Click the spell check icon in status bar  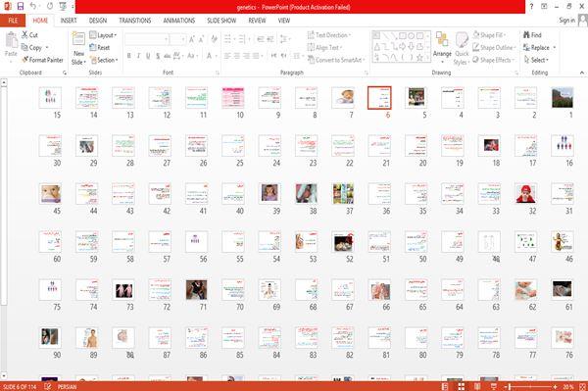(48, 386)
